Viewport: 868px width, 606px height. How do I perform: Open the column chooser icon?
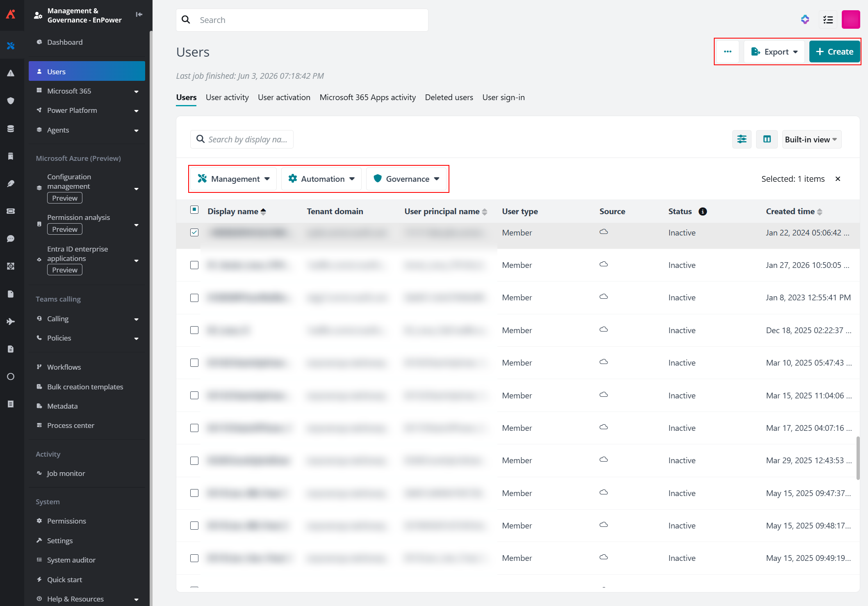[767, 139]
